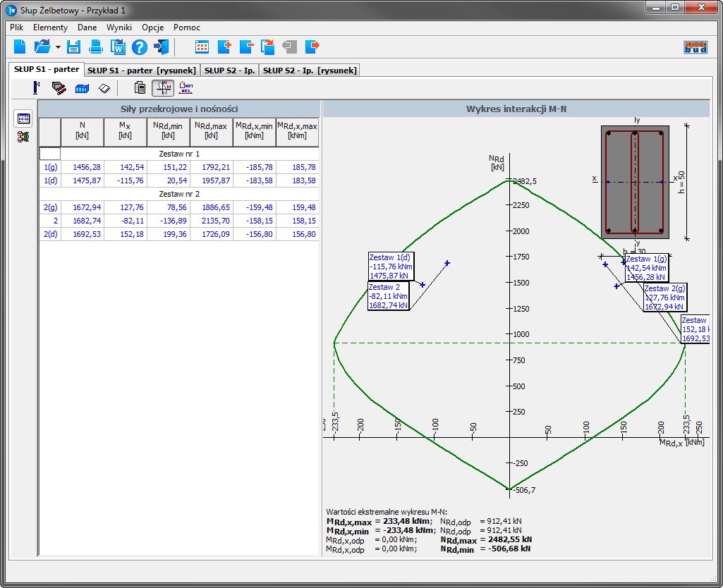Save the project with floppy disk icon
This screenshot has width=723, height=588.
(x=74, y=47)
